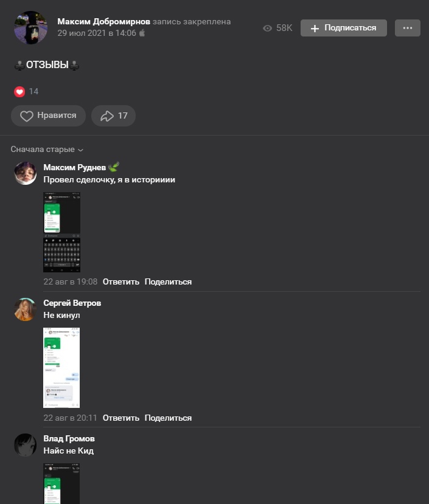
Task: Open Максим Руднев's commenter avatar
Action: point(26,173)
